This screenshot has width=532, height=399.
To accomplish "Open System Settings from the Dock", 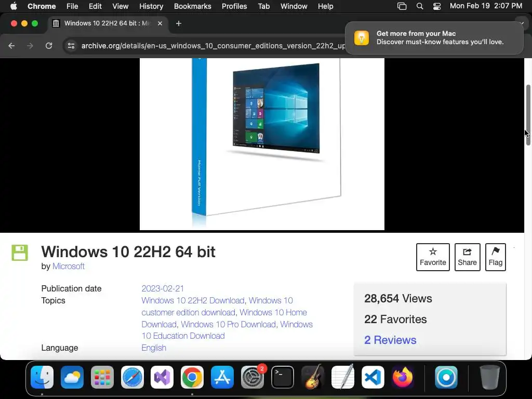I will pyautogui.click(x=252, y=377).
